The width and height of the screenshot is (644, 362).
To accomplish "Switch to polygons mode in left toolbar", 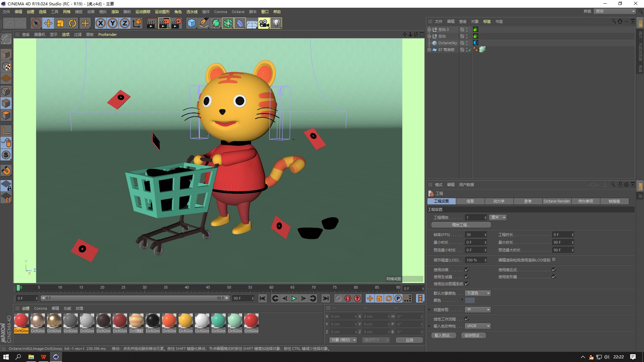I will [6, 115].
